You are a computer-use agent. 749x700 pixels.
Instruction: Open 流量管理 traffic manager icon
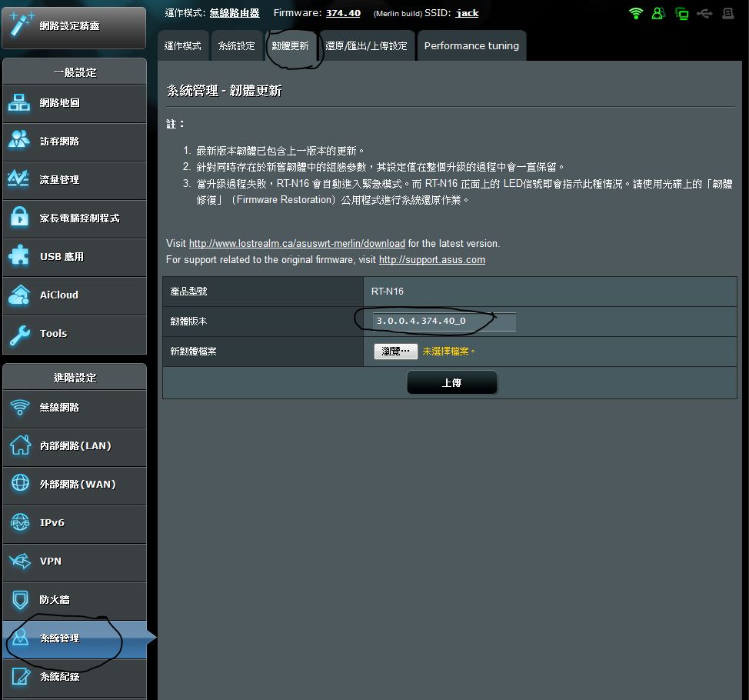pos(19,180)
